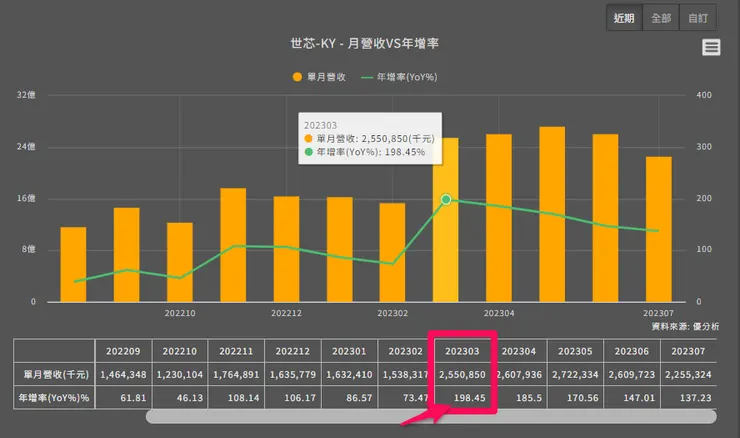Image resolution: width=740 pixels, height=438 pixels.
Task: Click the YoY cell 198.45 in the table
Action: point(462,397)
